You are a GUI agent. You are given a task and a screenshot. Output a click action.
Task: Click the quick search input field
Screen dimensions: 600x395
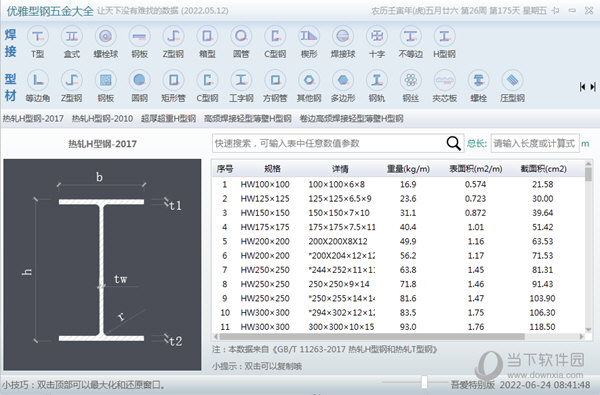point(329,143)
